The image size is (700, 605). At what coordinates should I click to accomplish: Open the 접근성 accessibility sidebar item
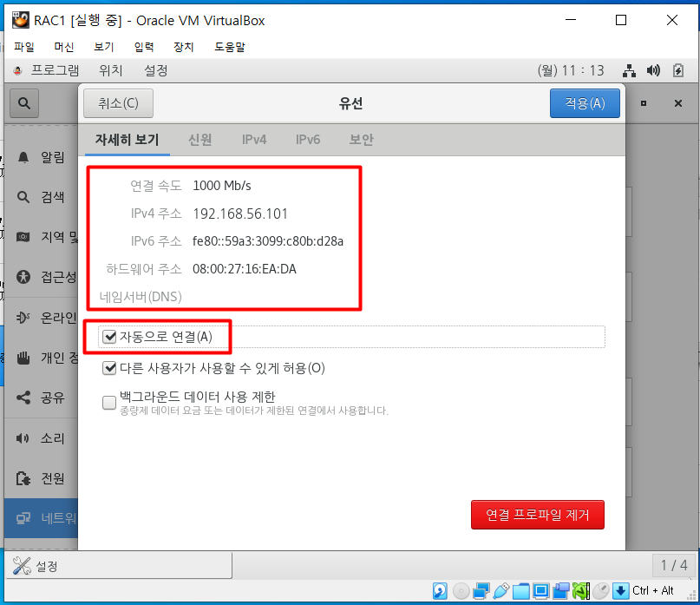(x=41, y=277)
